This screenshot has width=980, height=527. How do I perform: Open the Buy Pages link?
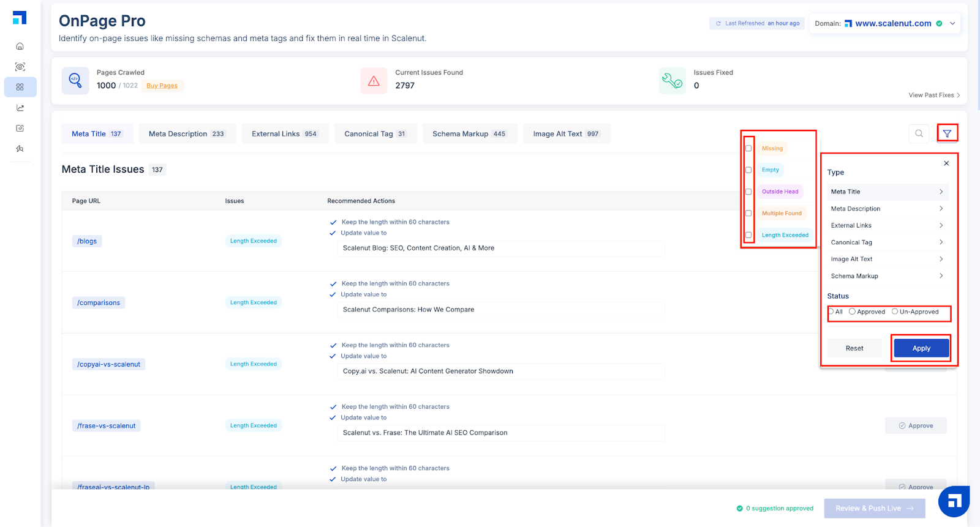(162, 86)
